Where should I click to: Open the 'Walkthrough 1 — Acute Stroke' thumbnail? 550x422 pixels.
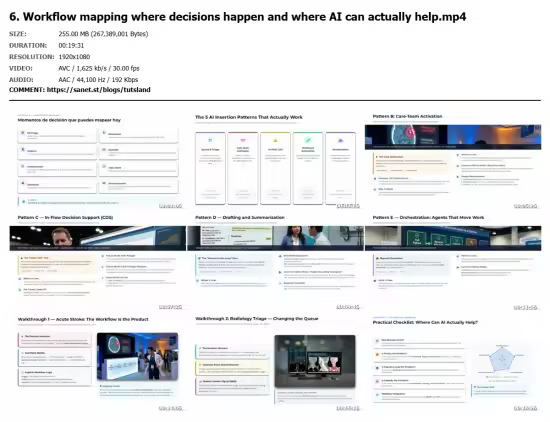[98, 362]
